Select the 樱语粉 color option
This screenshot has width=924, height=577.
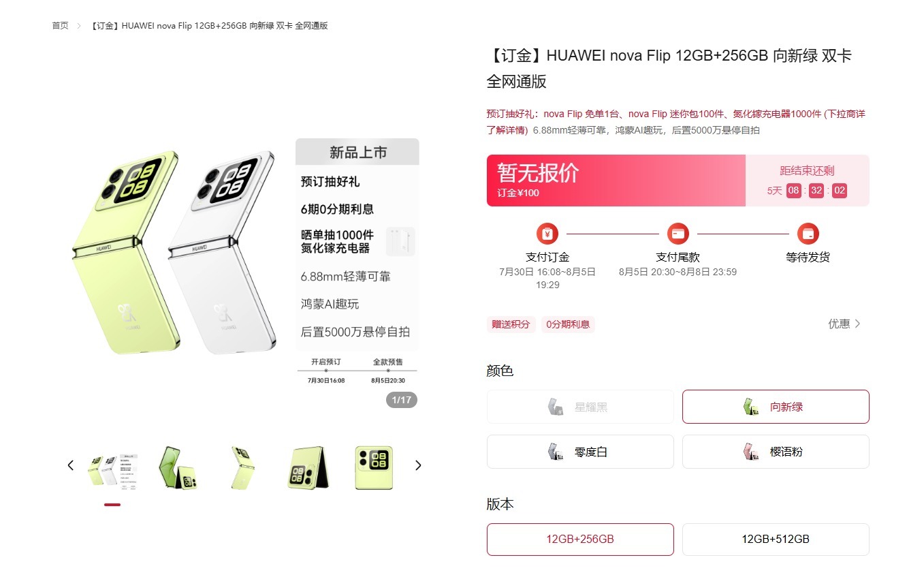(776, 452)
